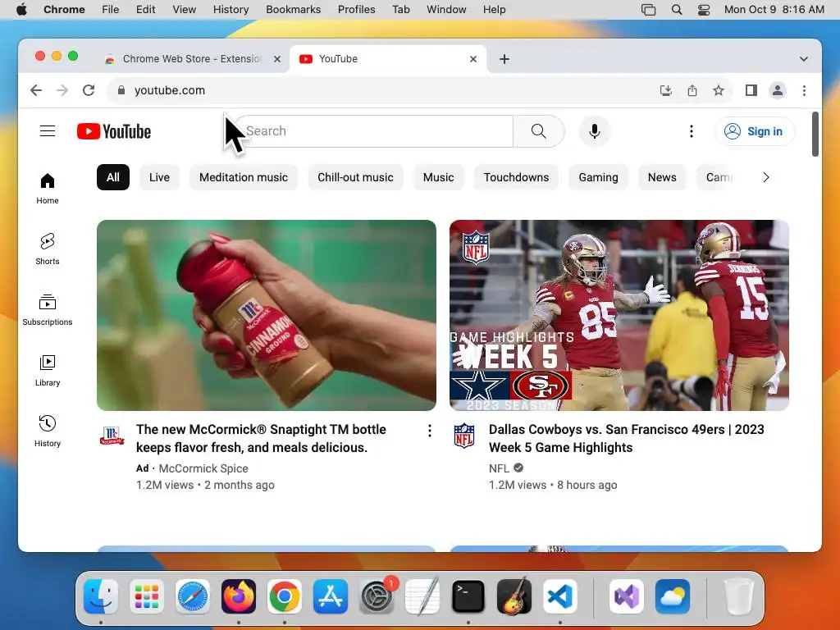Open Subscriptions in the sidebar

coord(48,310)
